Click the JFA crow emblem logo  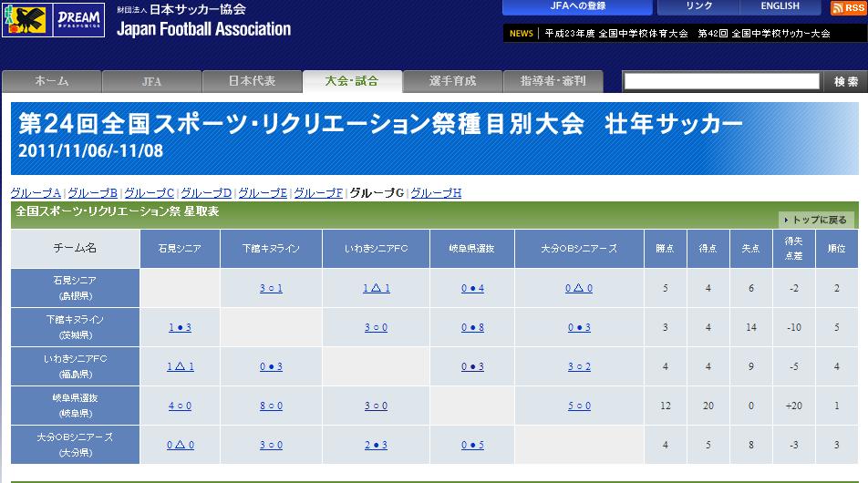[x=26, y=19]
